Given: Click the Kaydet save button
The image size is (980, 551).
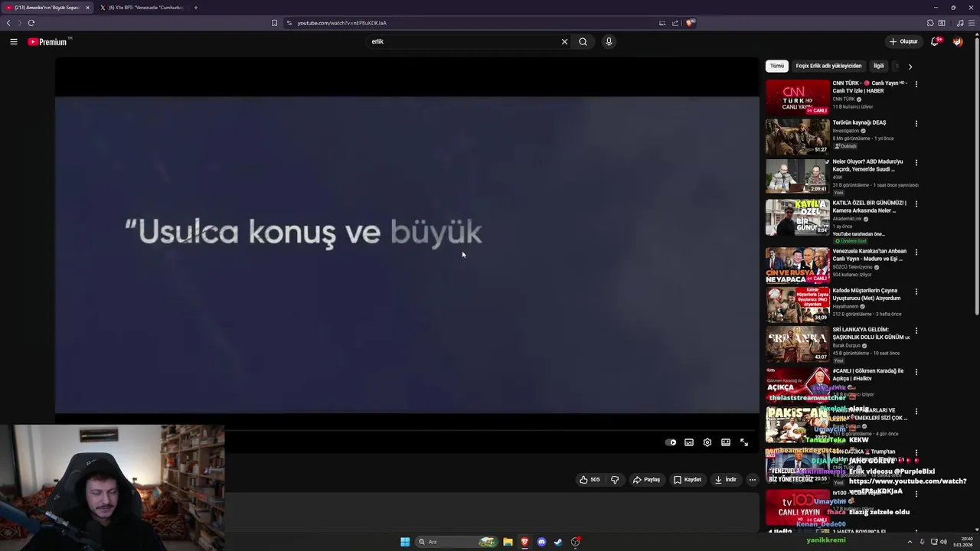Looking at the screenshot, I should [x=688, y=480].
